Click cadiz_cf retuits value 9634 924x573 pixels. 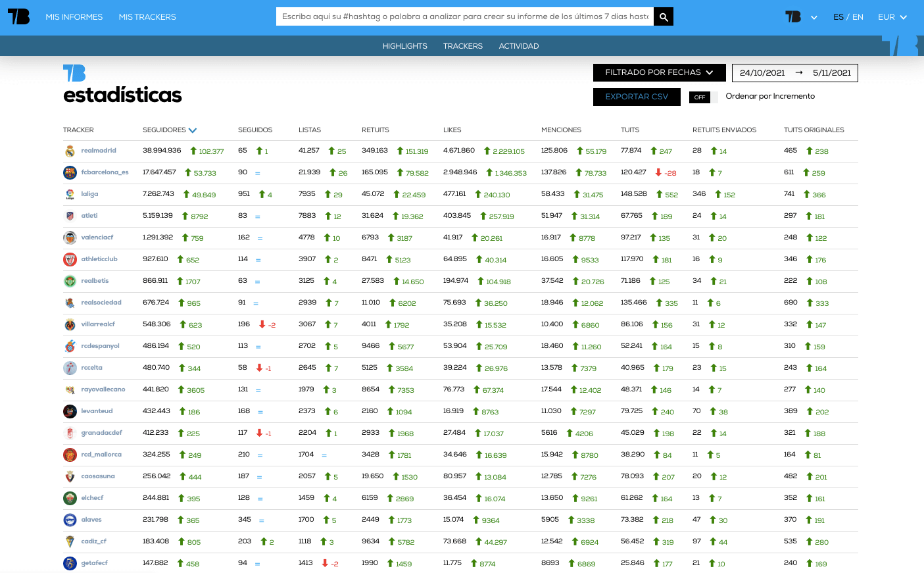coord(371,541)
